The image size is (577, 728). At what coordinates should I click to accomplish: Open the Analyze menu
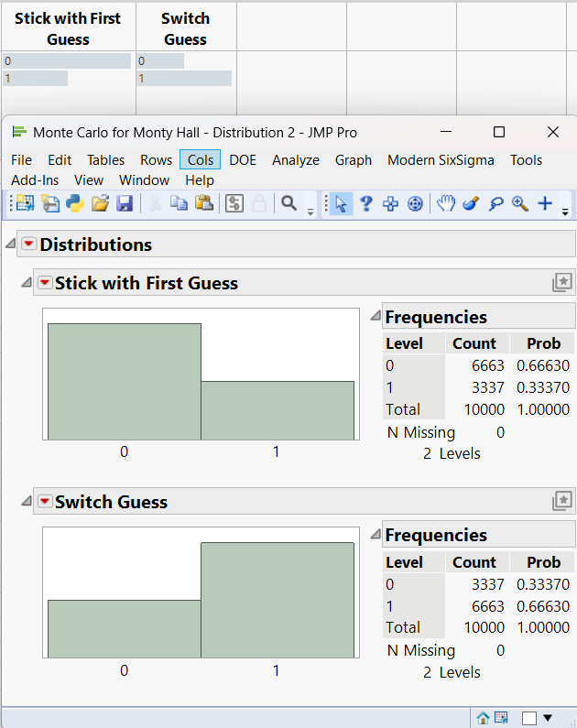tap(296, 159)
